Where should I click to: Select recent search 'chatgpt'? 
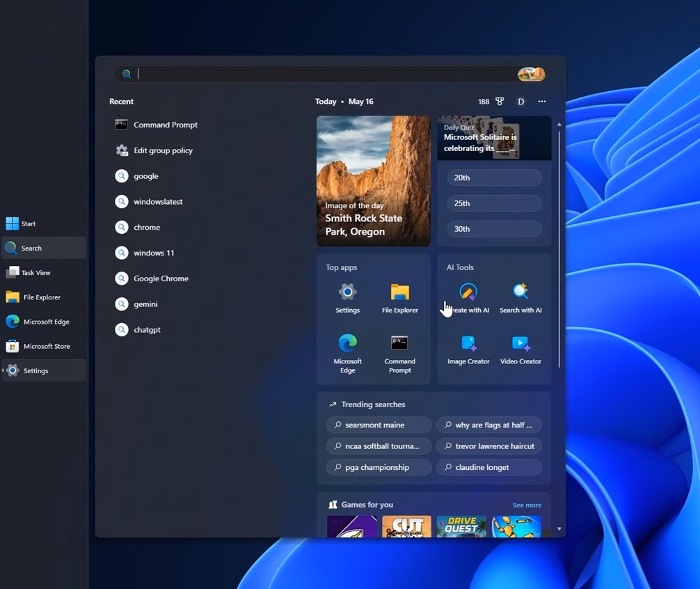pyautogui.click(x=138, y=329)
